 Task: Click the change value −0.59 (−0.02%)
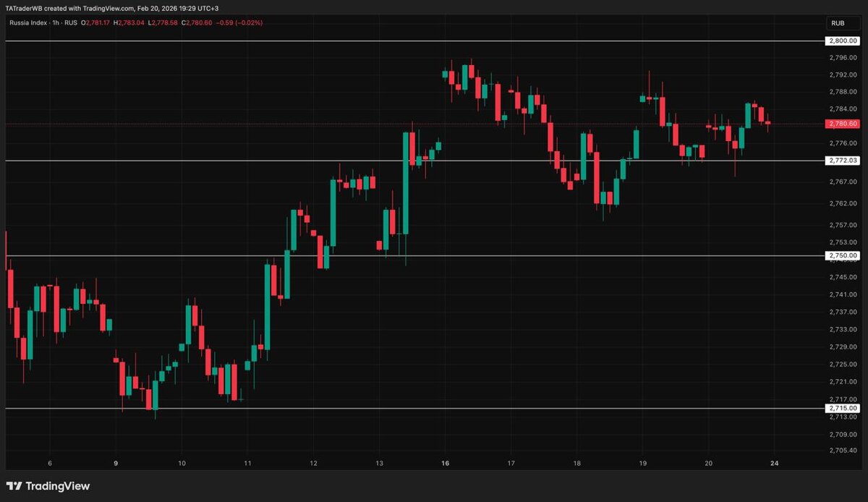240,23
